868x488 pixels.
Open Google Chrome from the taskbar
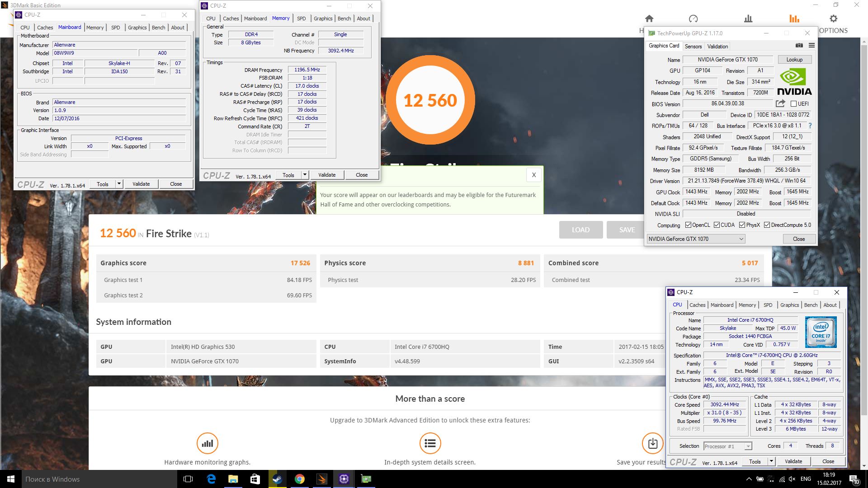(299, 479)
